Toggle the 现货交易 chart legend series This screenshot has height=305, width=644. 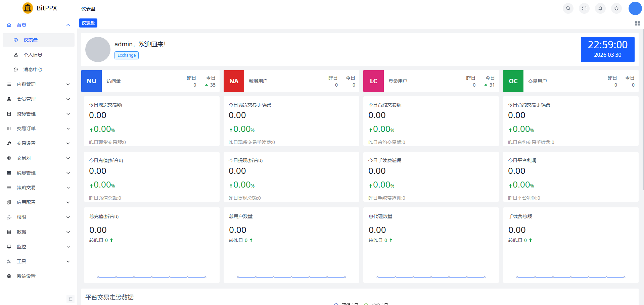(x=346, y=304)
